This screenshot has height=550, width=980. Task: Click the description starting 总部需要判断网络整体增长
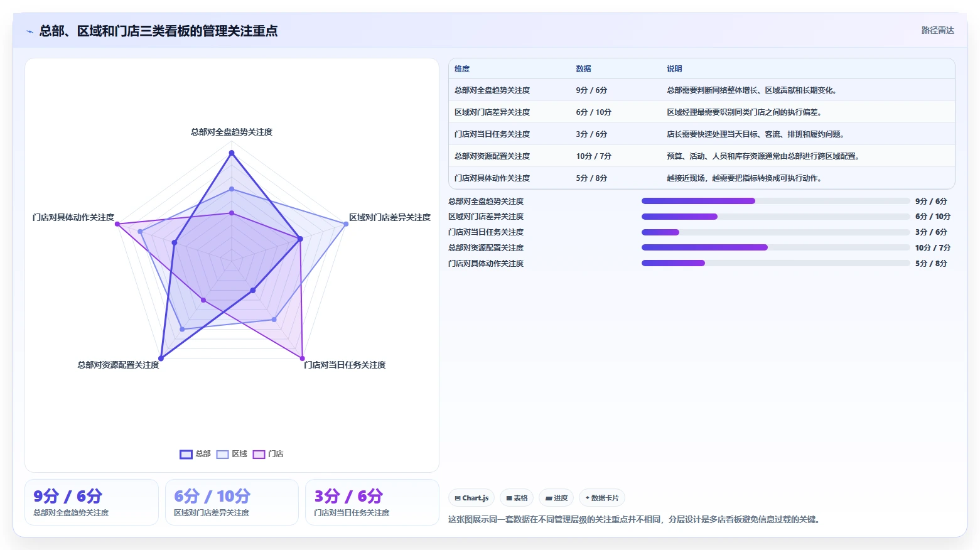pos(751,90)
